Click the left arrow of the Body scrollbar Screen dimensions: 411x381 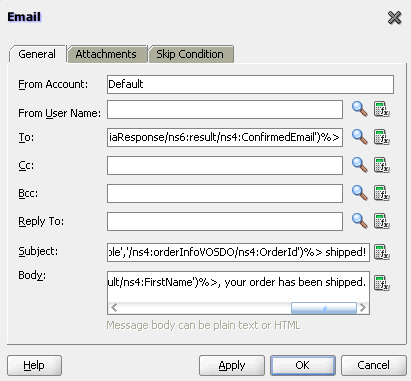coord(114,308)
